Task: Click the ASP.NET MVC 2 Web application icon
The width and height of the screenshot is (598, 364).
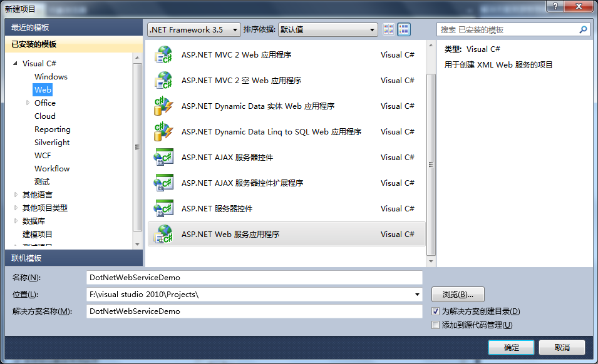Action: pyautogui.click(x=163, y=55)
